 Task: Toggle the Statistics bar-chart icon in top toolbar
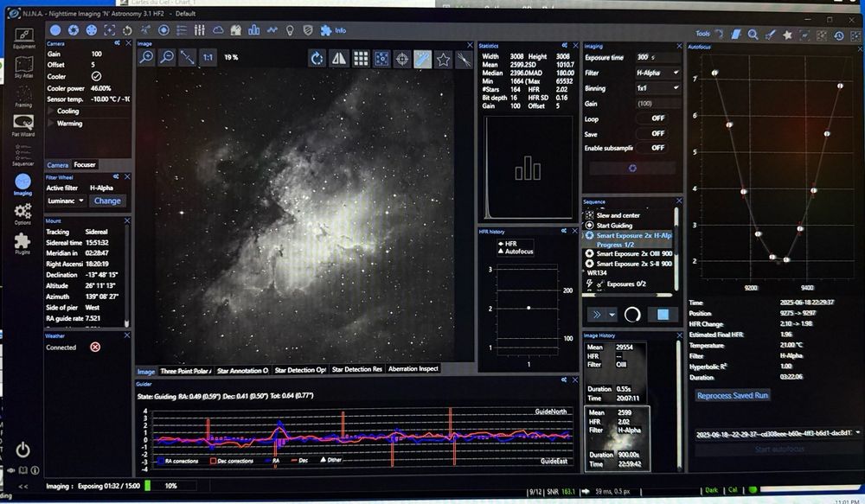(253, 30)
